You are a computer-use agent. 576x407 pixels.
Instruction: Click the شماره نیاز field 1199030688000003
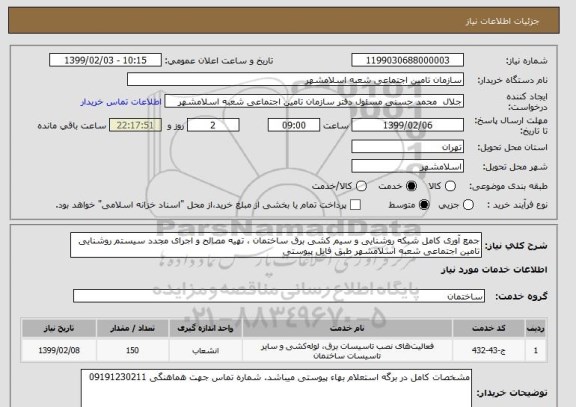point(407,60)
